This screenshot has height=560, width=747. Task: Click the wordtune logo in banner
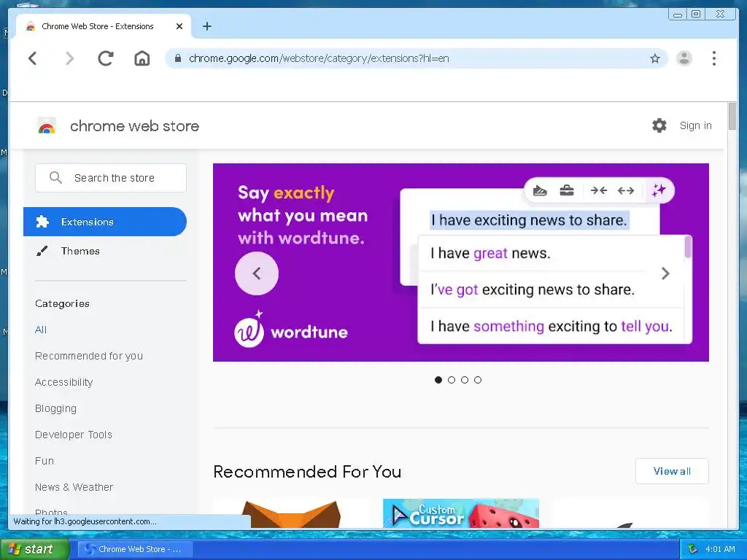tap(291, 330)
